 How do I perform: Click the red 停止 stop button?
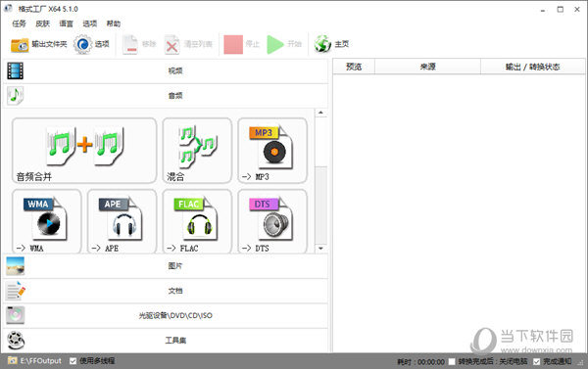(x=233, y=45)
